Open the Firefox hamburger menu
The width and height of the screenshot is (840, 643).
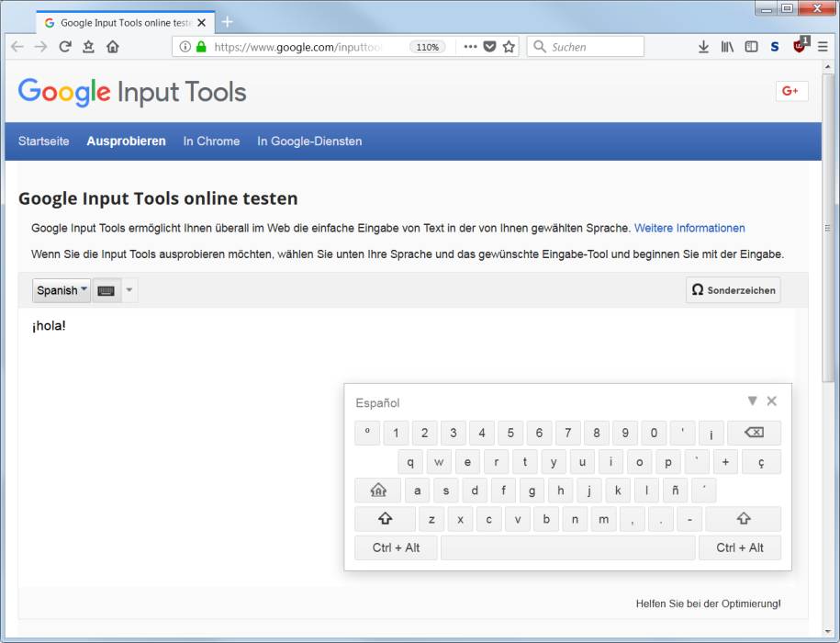[x=823, y=47]
